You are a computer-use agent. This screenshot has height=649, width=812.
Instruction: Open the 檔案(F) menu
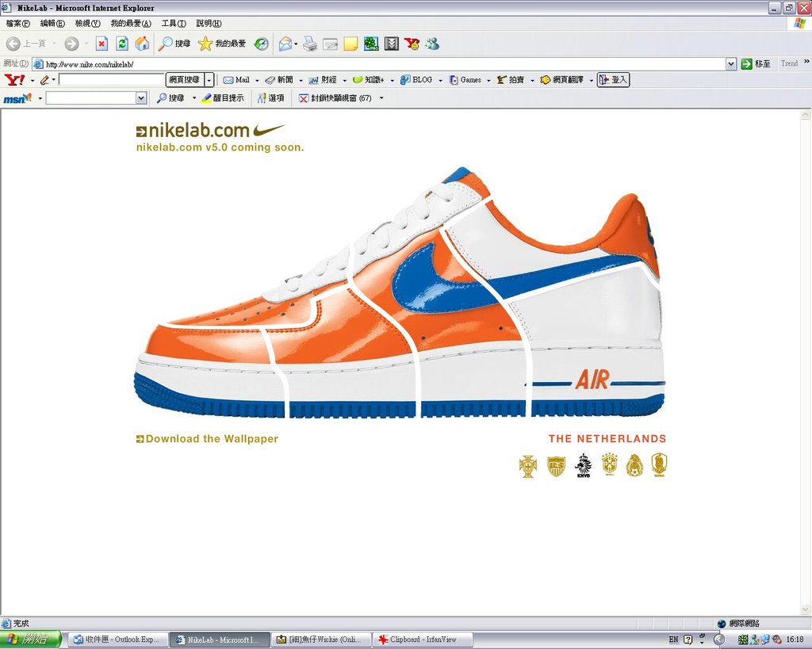(x=18, y=23)
